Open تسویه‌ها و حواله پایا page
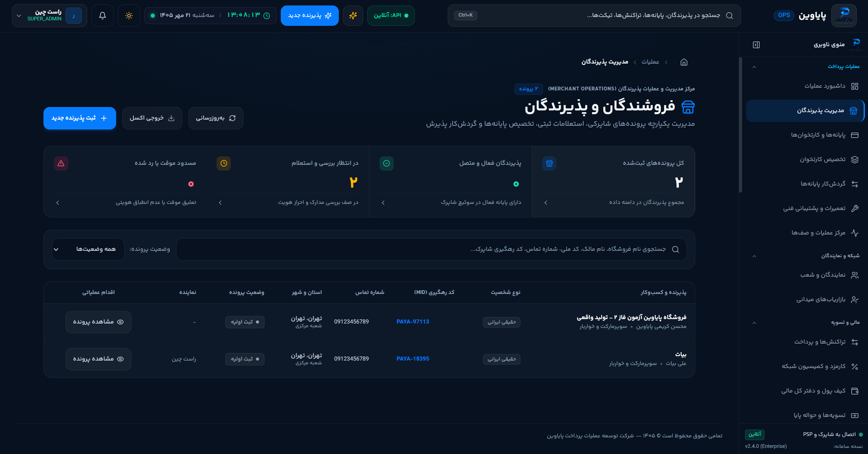 805,415
